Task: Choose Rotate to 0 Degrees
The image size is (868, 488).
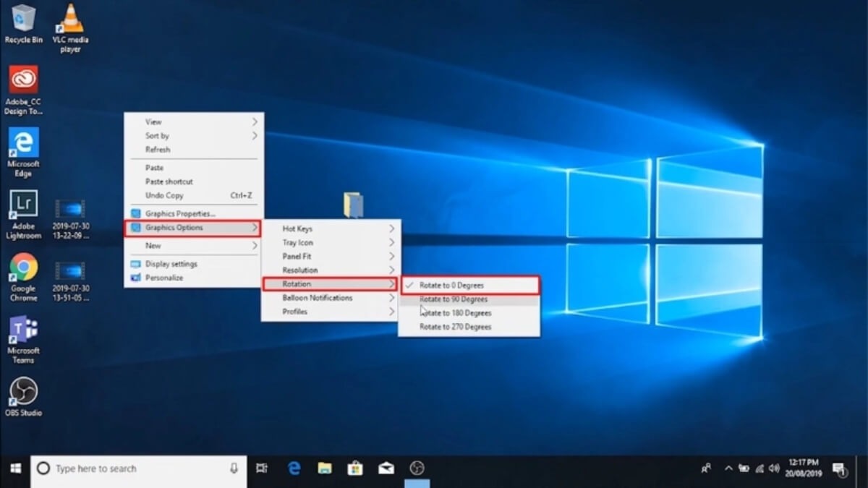Action: (469, 286)
